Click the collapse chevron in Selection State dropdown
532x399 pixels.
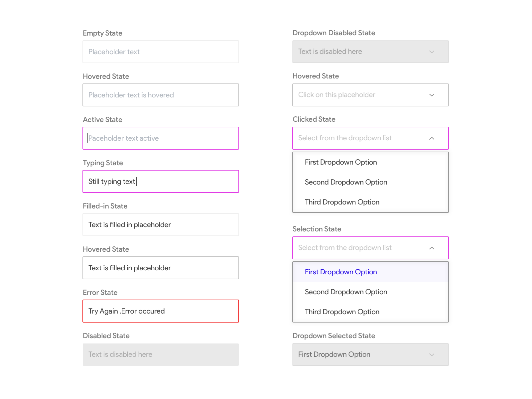(432, 248)
